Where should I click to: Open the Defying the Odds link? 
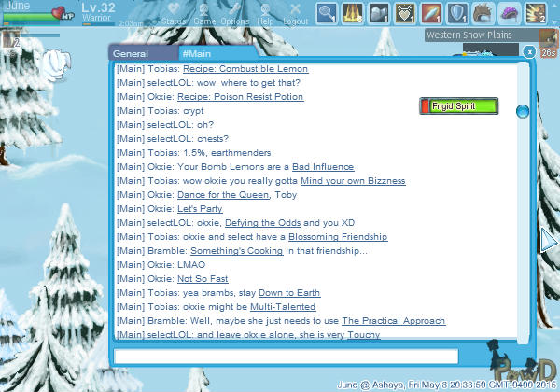[263, 223]
